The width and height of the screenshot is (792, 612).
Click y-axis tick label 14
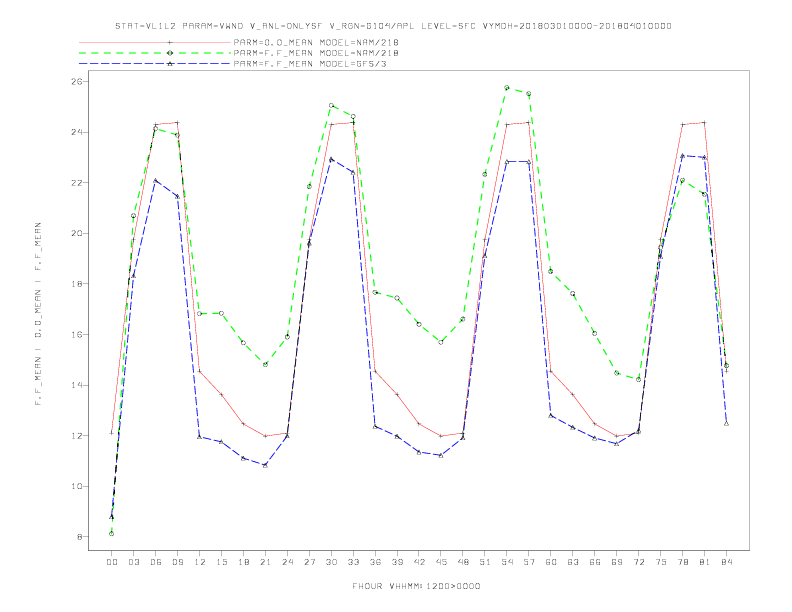click(x=79, y=385)
